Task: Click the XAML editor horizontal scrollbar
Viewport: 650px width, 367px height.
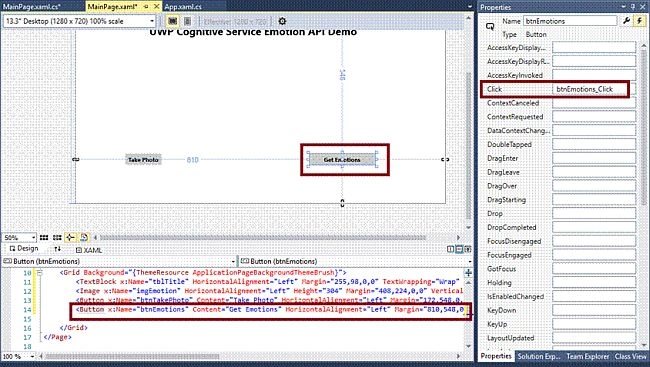Action: coord(132,356)
